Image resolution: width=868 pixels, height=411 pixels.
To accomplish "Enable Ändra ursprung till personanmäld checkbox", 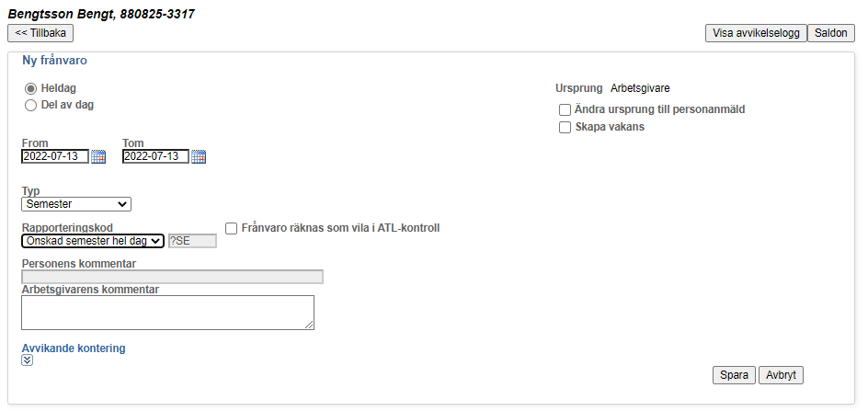I will click(x=565, y=110).
